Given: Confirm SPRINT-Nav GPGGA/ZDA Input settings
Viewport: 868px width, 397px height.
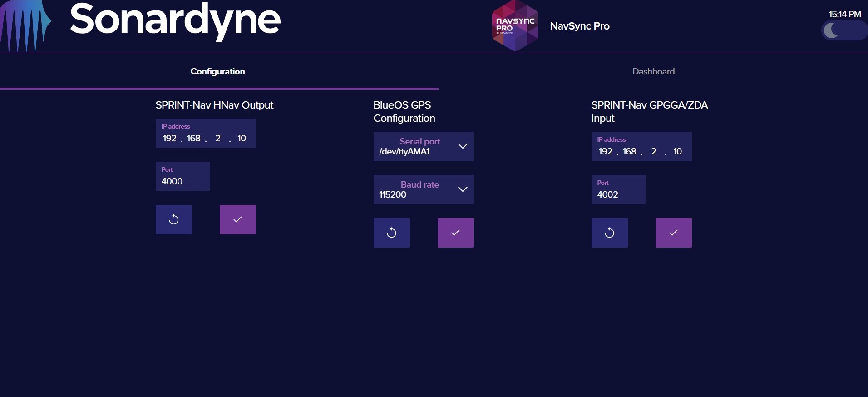Looking at the screenshot, I should pos(673,233).
